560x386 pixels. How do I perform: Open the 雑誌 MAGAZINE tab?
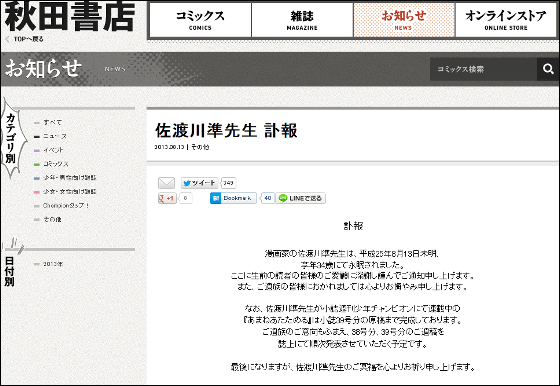point(302,20)
